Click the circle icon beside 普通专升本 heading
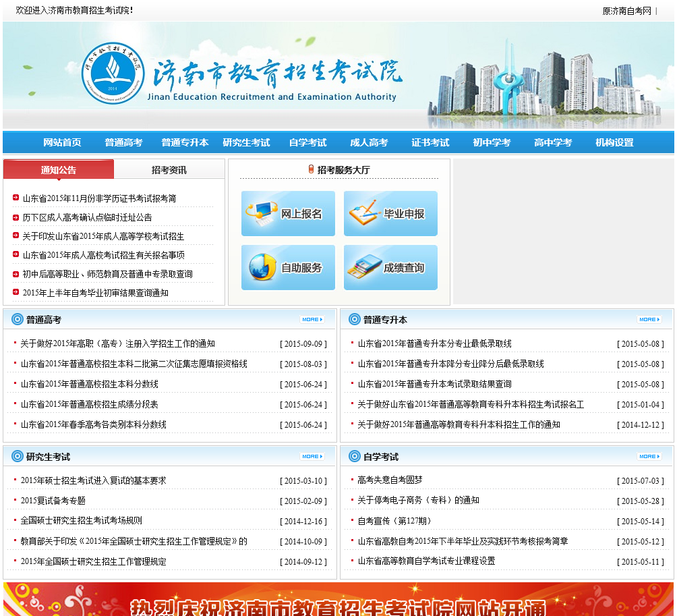The image size is (677, 616). click(355, 319)
